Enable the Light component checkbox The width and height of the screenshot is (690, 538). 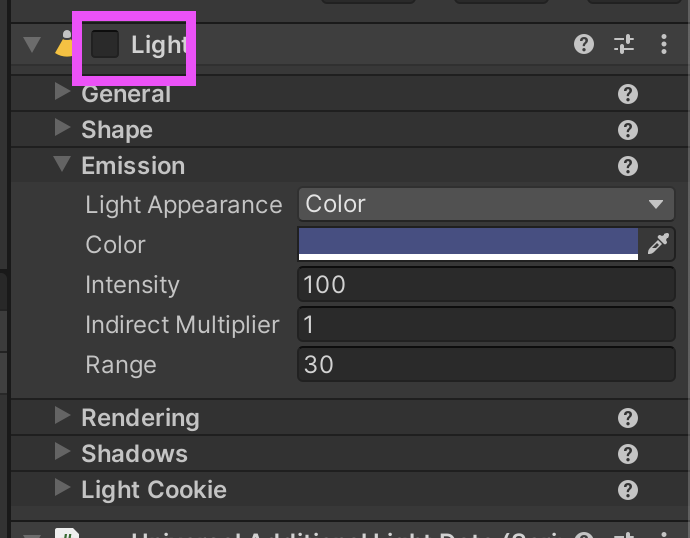(x=105, y=44)
